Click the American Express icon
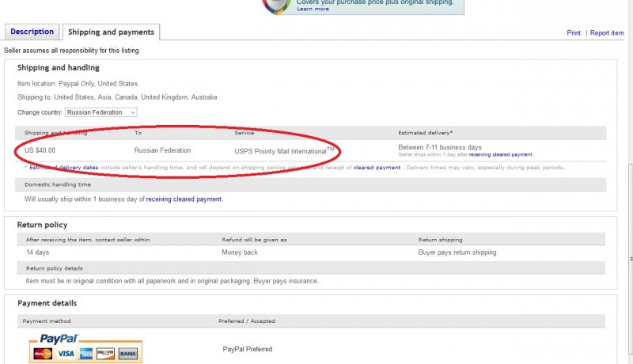 (x=85, y=354)
